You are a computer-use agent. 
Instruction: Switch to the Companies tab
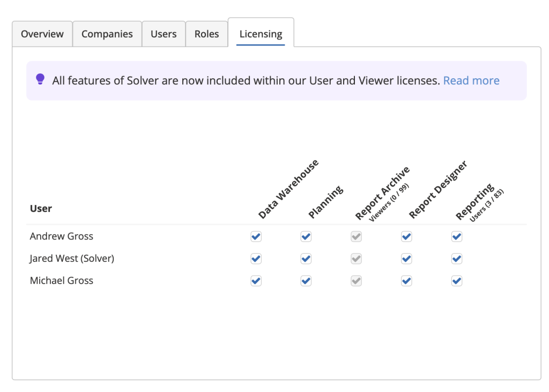[x=107, y=34]
